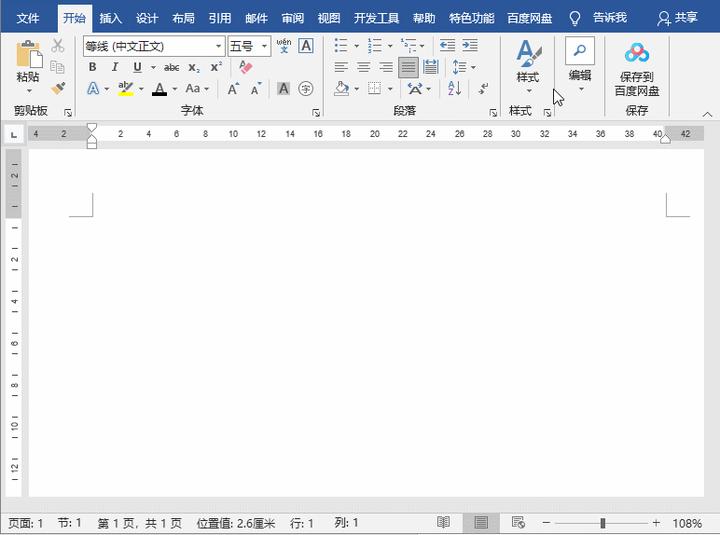Click the increase indent icon

470,45
